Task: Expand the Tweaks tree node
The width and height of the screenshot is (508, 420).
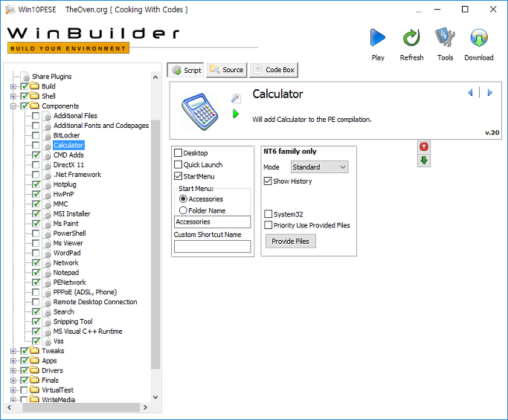Action: pyautogui.click(x=13, y=351)
